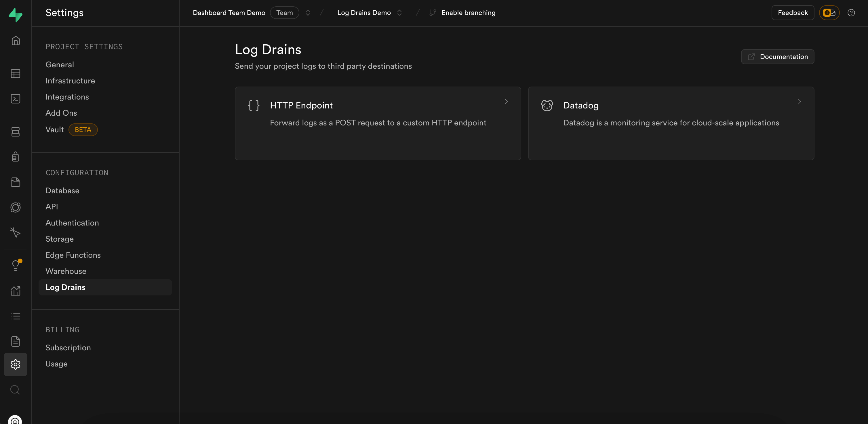Open the Advisors lightbulb icon

[16, 266]
